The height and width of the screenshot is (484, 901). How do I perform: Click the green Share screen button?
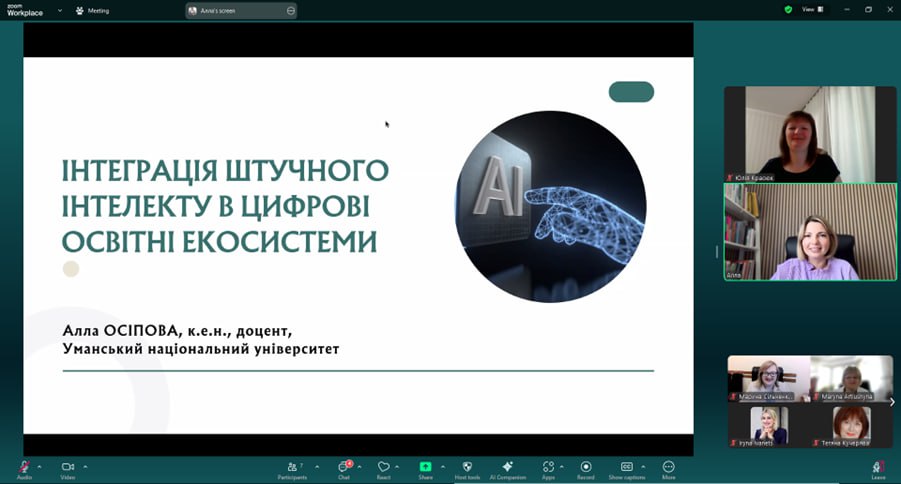click(425, 467)
